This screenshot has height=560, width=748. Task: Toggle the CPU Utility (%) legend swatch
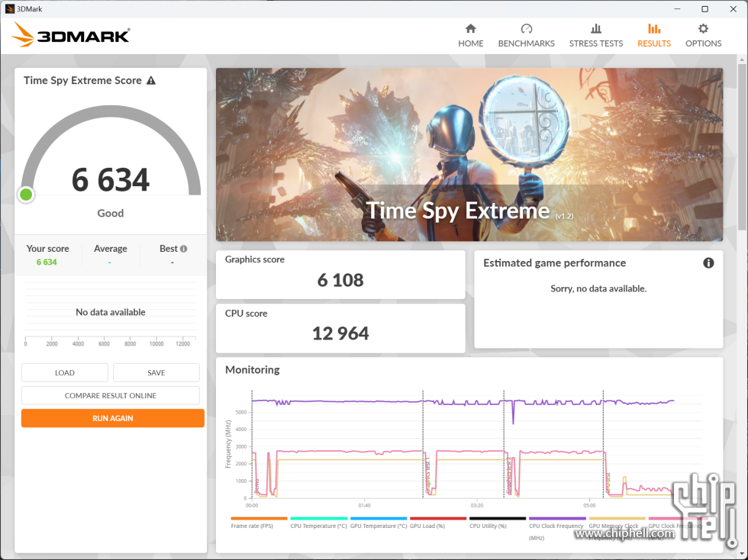click(x=498, y=518)
